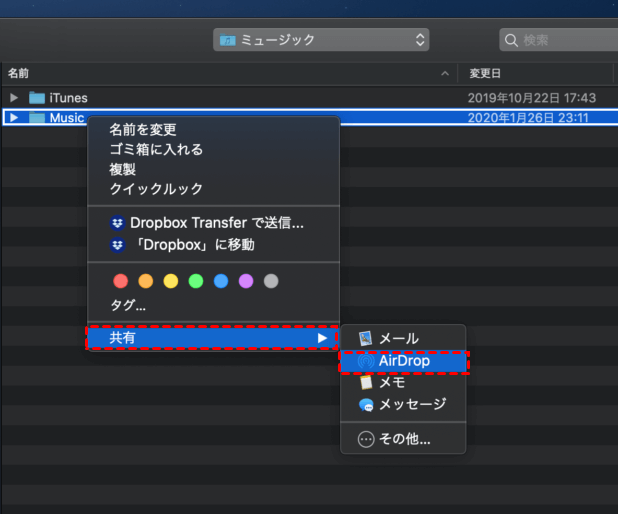Sort by the 変更日 column header
The image size is (618, 514).
pyautogui.click(x=485, y=73)
